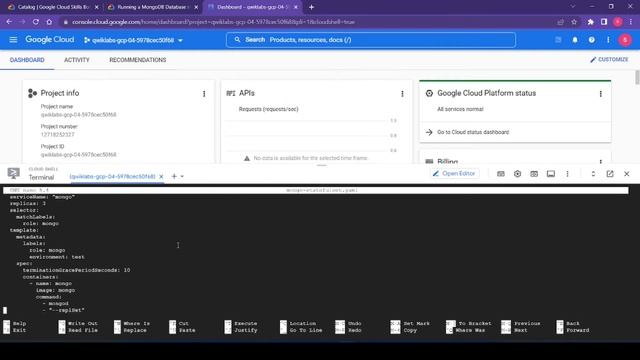Click the Cloud Shell maximize/restore height icon
Screen dimensions: 640x360
pyautogui.click(x=593, y=174)
